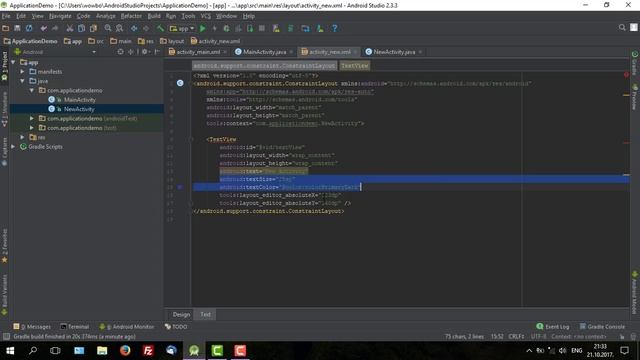Toggle the Build Variants tool window button
This screenshot has width=640, height=360.
click(x=4, y=295)
